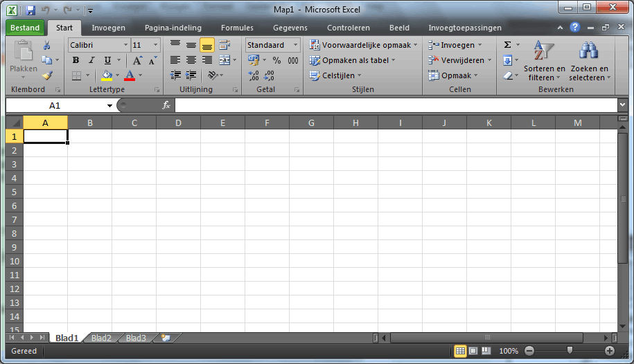Image resolution: width=634 pixels, height=364 pixels.
Task: Toggle italic formatting
Action: click(x=91, y=60)
